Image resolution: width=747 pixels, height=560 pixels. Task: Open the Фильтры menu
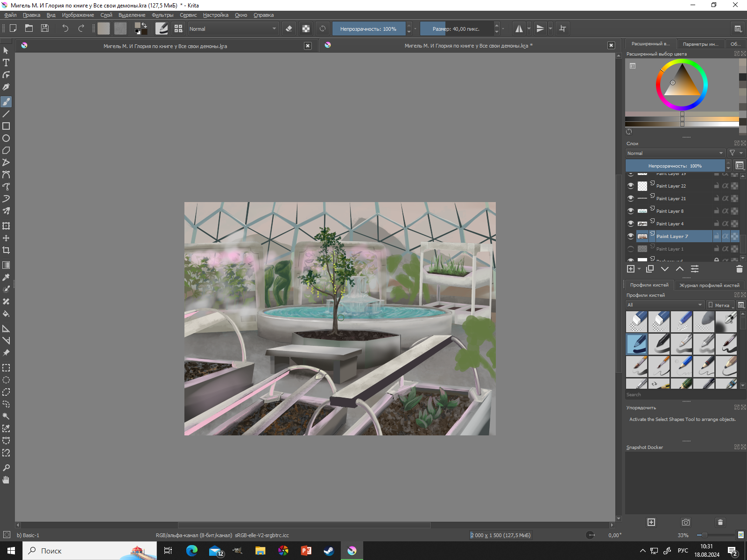click(162, 15)
